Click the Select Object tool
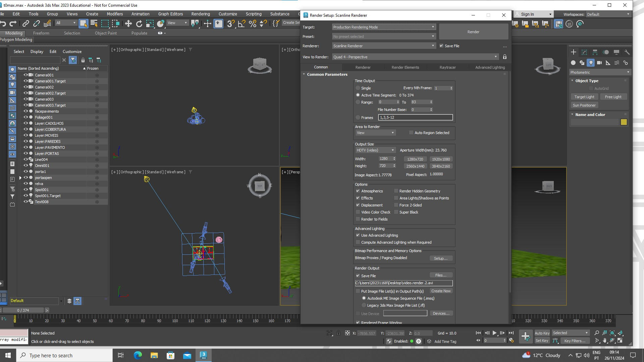 [x=83, y=23]
